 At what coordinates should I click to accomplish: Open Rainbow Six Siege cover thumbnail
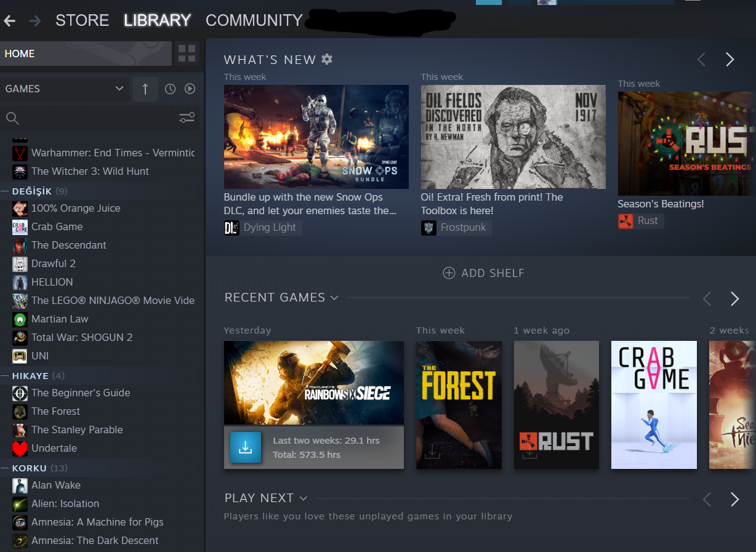coord(314,383)
